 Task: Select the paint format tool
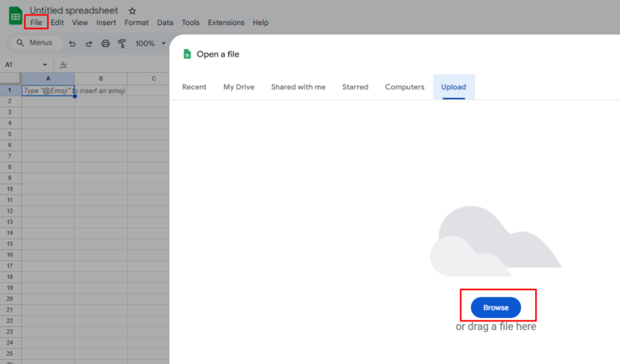[121, 44]
